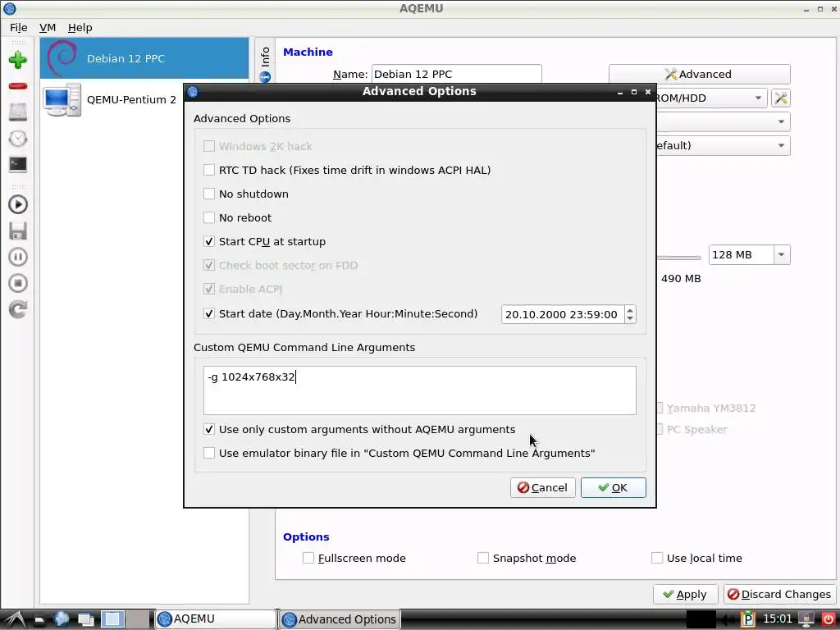Enable the No shutdown checkbox
Image resolution: width=840 pixels, height=630 pixels.
coord(209,194)
